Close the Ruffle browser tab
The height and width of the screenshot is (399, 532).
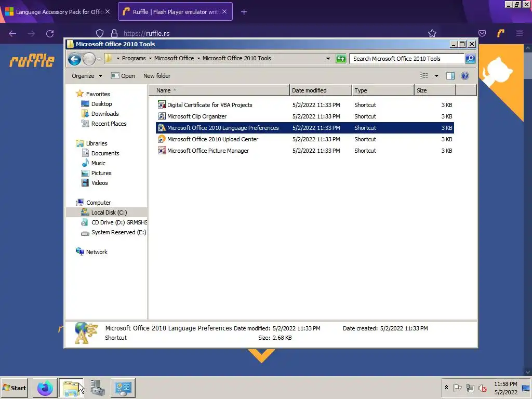224,11
